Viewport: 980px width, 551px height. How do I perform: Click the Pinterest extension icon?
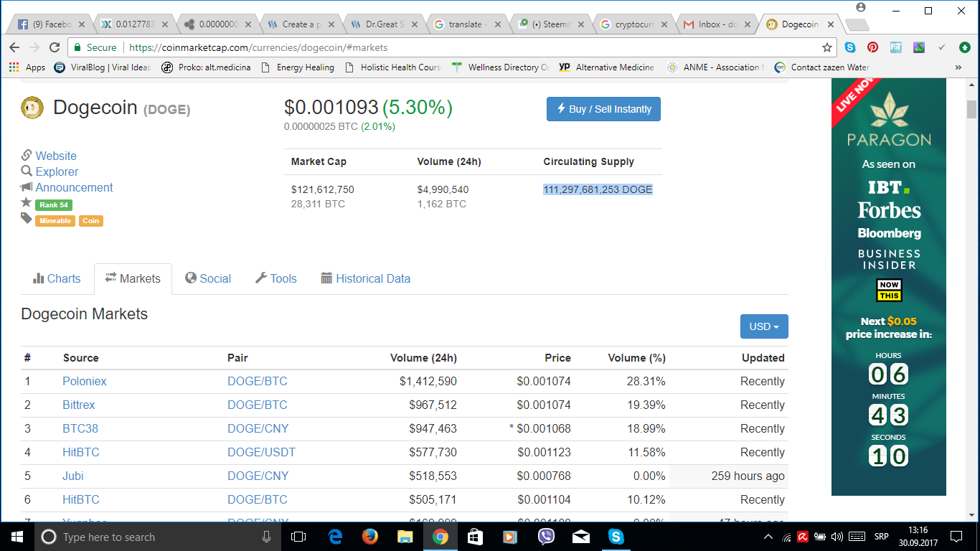pyautogui.click(x=872, y=47)
